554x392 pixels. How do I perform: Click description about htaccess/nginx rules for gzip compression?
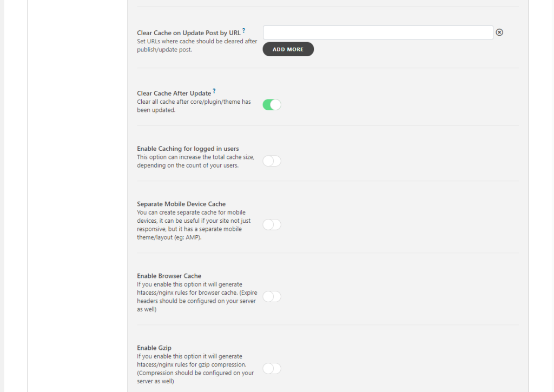(195, 369)
